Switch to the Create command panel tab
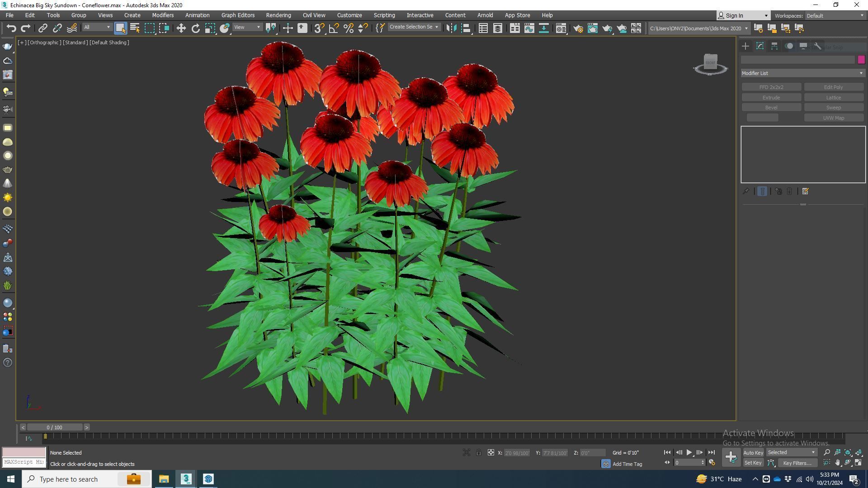868x488 pixels. click(x=745, y=46)
